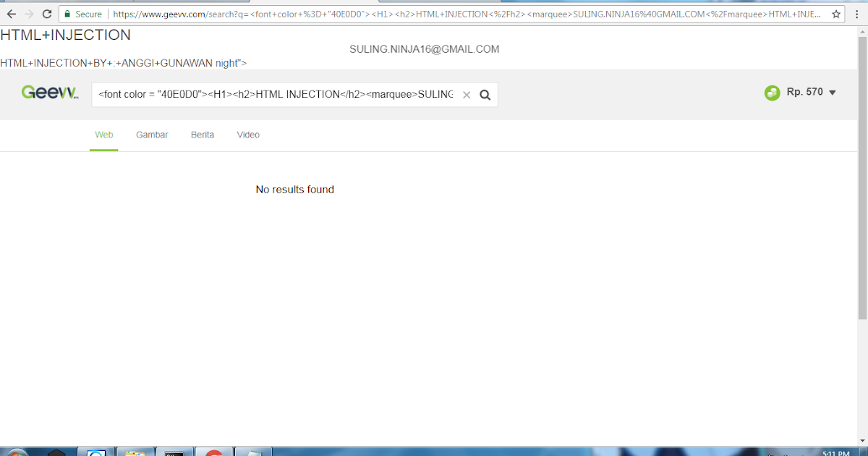Clear the search field using the X icon
Viewport: 868px width, 456px height.
467,94
